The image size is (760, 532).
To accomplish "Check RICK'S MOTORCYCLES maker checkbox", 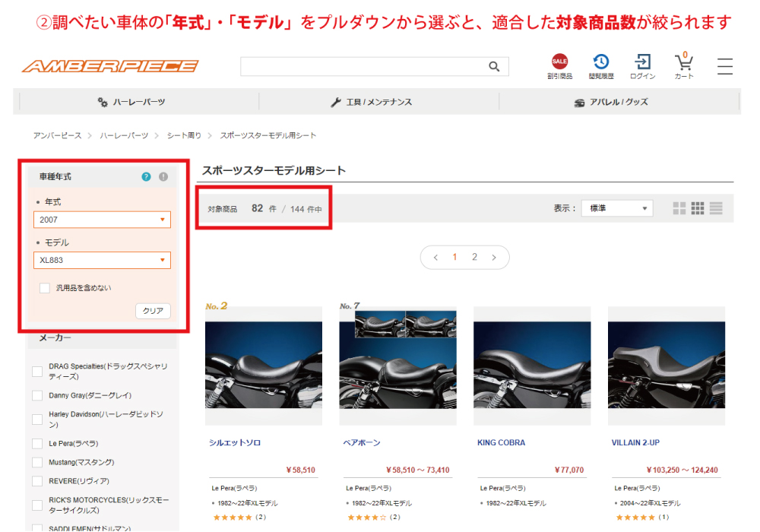I will point(37,505).
